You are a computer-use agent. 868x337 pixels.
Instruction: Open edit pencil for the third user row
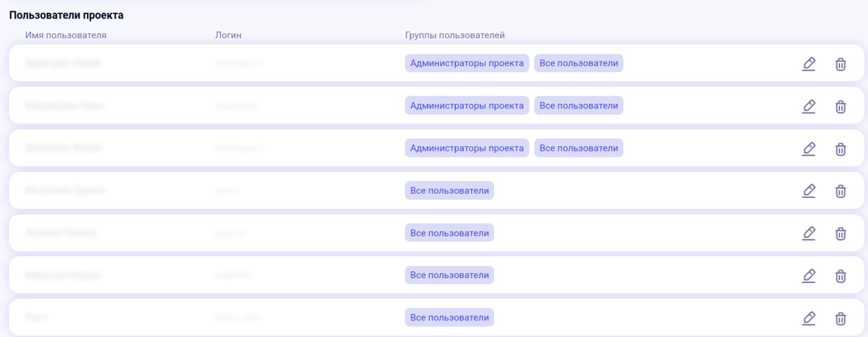coord(809,148)
